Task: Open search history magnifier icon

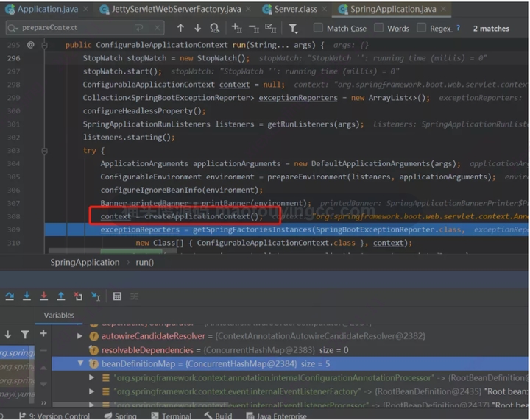Action: 13,28
